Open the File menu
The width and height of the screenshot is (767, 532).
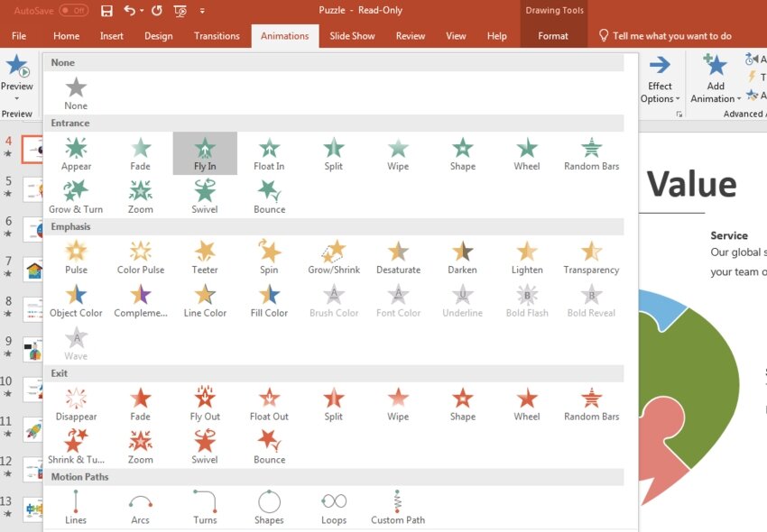19,36
